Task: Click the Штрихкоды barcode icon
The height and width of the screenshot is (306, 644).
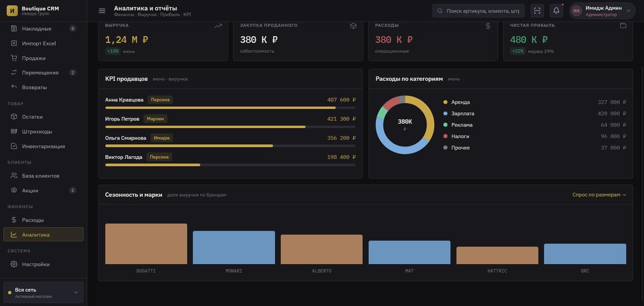Action: [14, 132]
